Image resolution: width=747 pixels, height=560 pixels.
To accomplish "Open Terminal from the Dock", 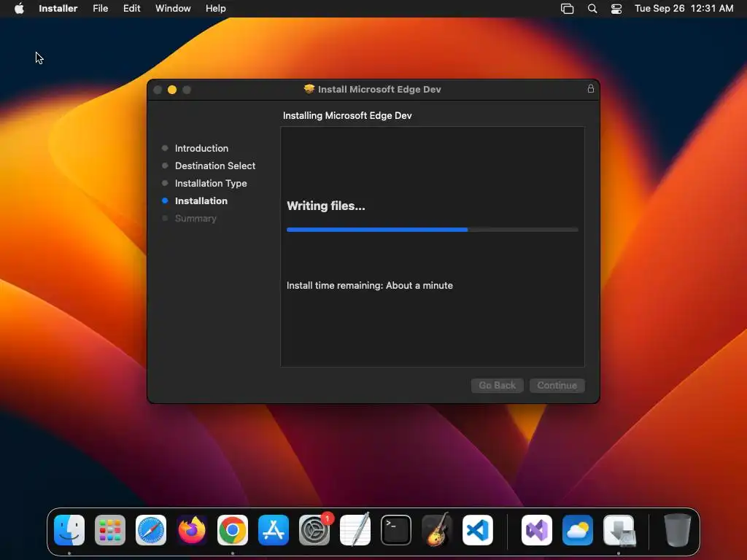I will coord(396,530).
